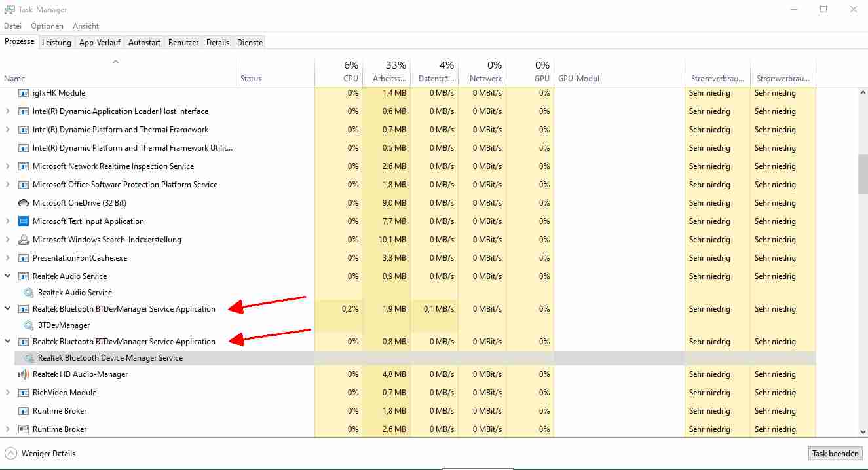The image size is (868, 470).
Task: Click Weniger Details link
Action: click(48, 454)
